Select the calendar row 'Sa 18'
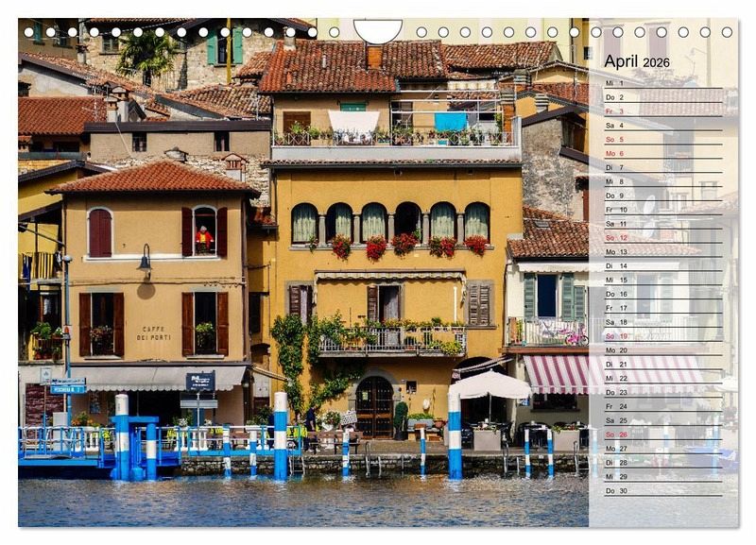The width and height of the screenshot is (756, 545). 663,322
